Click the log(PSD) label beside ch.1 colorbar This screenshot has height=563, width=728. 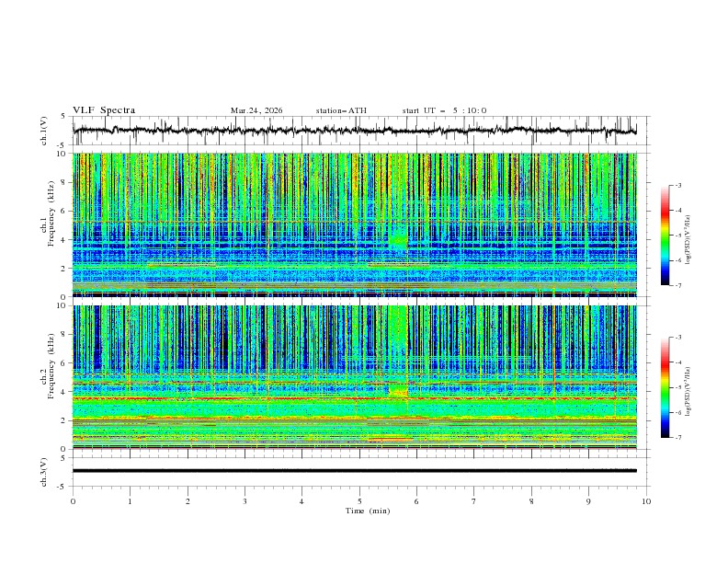(688, 239)
